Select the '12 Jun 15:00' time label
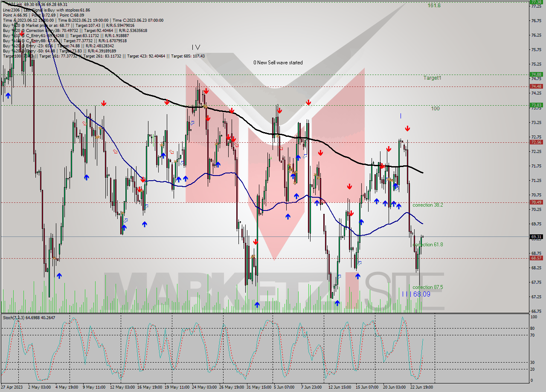 (x=340, y=387)
